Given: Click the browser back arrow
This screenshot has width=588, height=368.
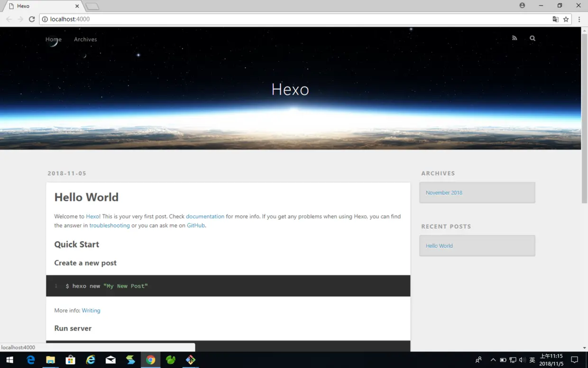Looking at the screenshot, I should coord(9,19).
